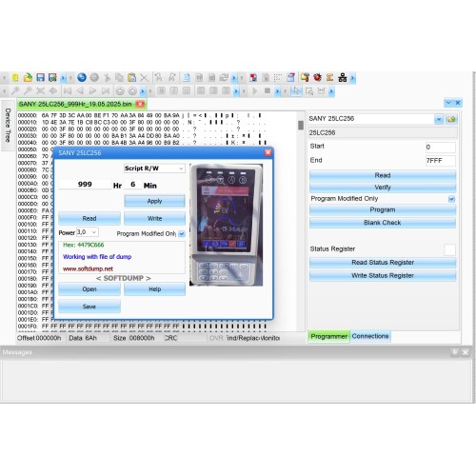Click the Read Status Register button
This screenshot has height=476, width=476.
383,263
